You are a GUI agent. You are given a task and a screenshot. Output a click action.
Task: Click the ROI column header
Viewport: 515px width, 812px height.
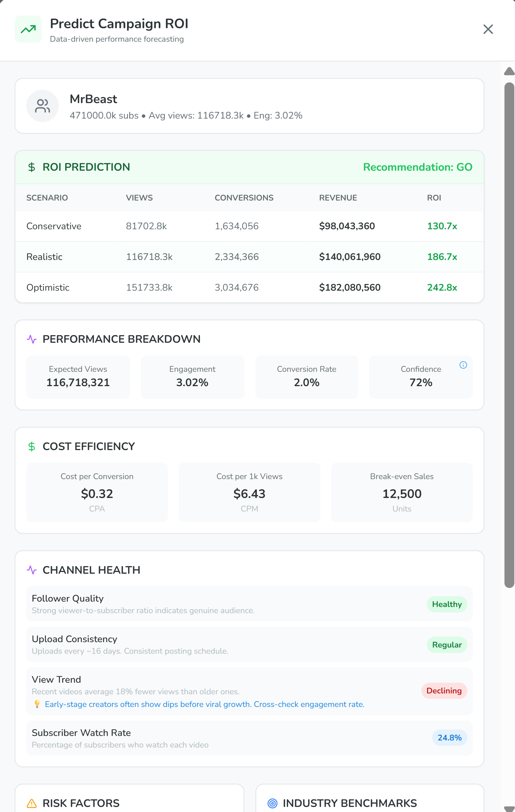(x=434, y=198)
